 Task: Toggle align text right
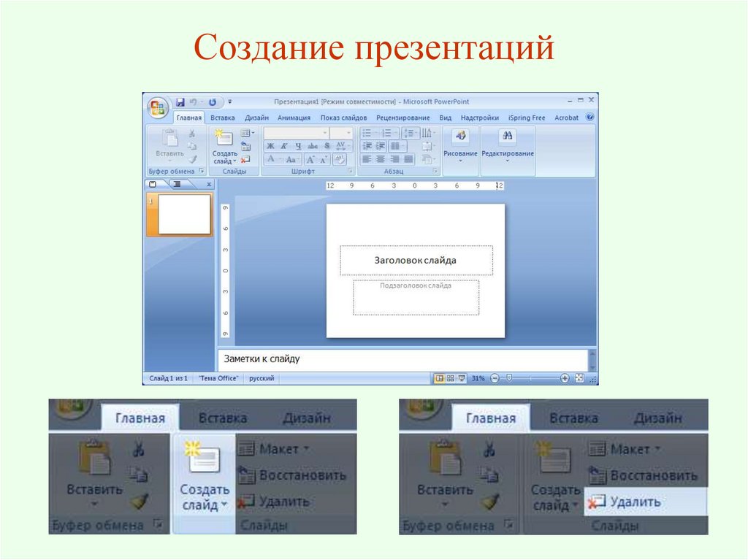click(395, 159)
